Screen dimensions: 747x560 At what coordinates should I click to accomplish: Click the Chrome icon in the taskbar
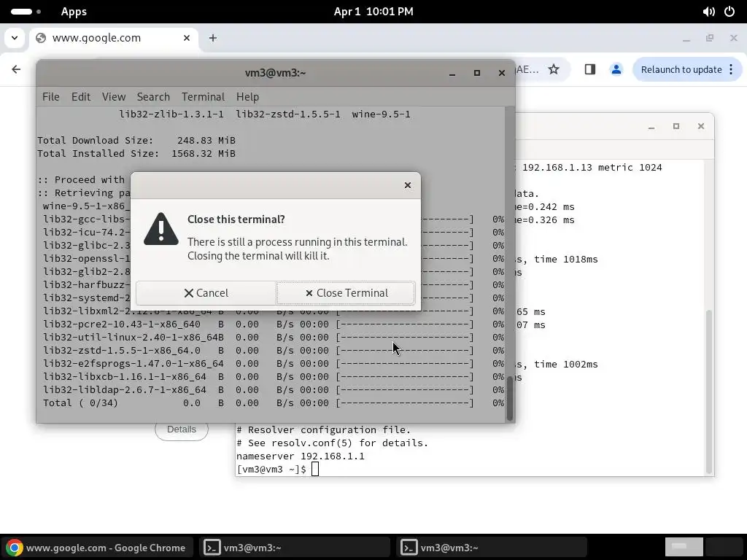coord(15,548)
